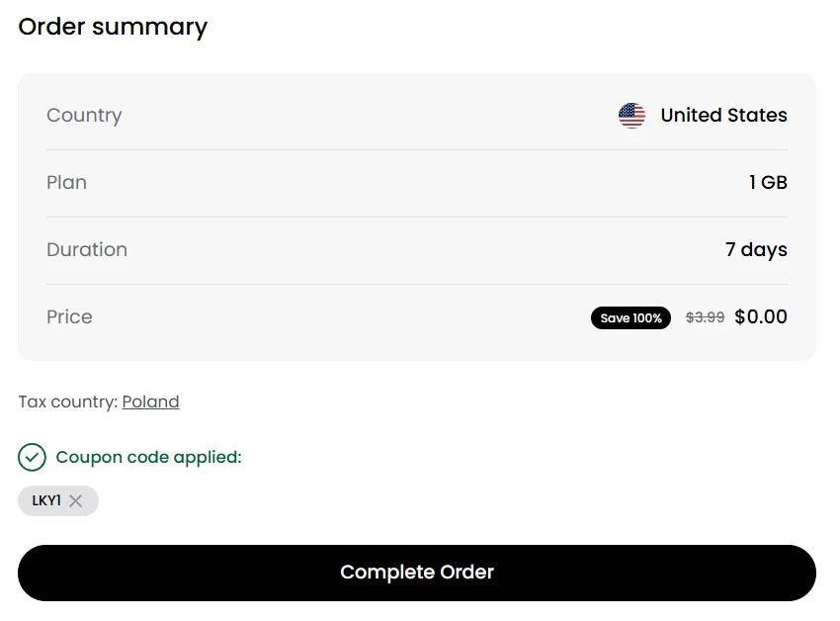Click the Order summary heading
840x621 pixels.
[x=113, y=27]
